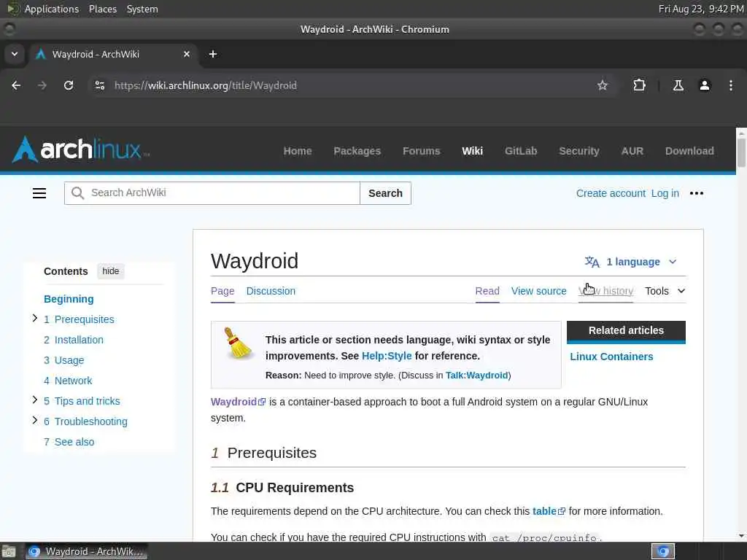Image resolution: width=747 pixels, height=560 pixels.
Task: Open Talk:Waydroid link
Action: tap(476, 376)
